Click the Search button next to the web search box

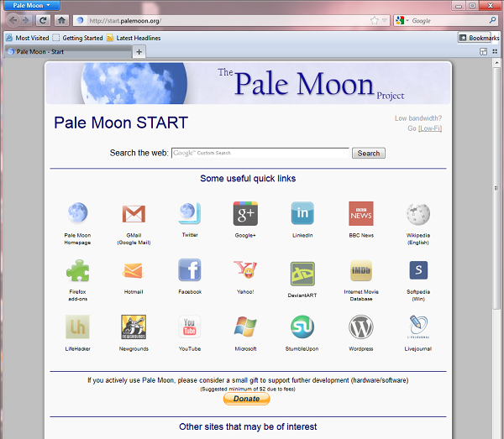point(369,153)
